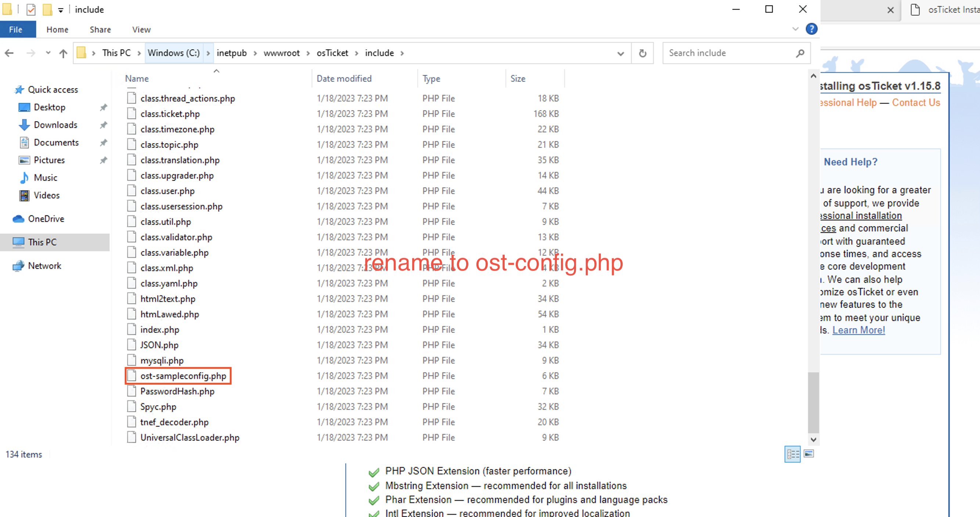This screenshot has height=517, width=980.
Task: Open Properties icon in Quick Access Toolbar
Action: [x=31, y=9]
